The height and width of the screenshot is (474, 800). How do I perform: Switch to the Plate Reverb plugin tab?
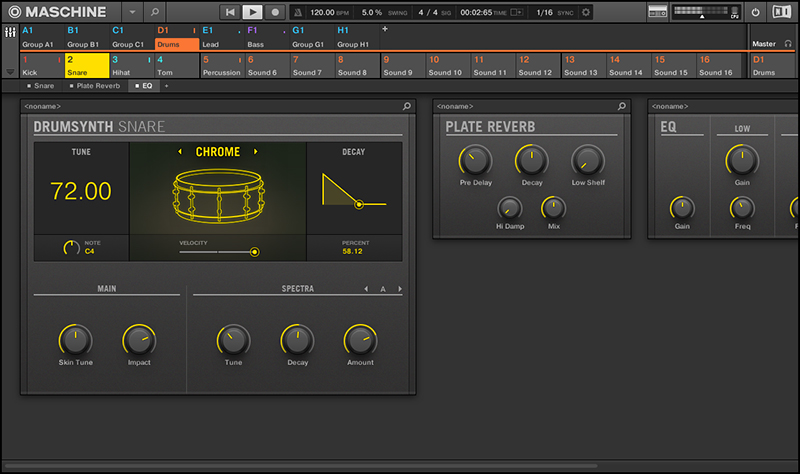96,87
